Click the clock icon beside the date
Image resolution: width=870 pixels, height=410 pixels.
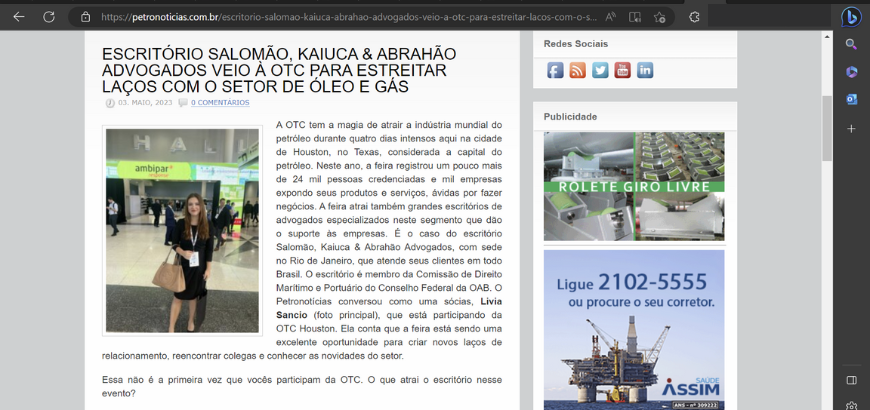[x=110, y=103]
